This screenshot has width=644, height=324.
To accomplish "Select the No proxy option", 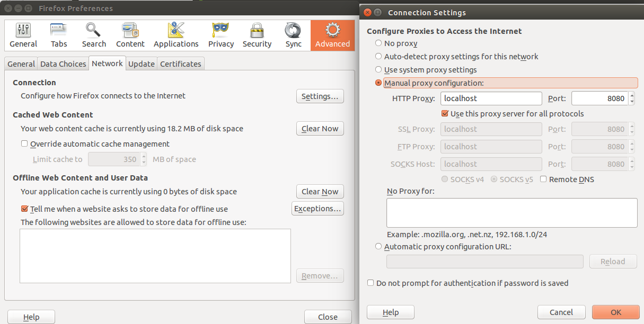I will [x=378, y=43].
